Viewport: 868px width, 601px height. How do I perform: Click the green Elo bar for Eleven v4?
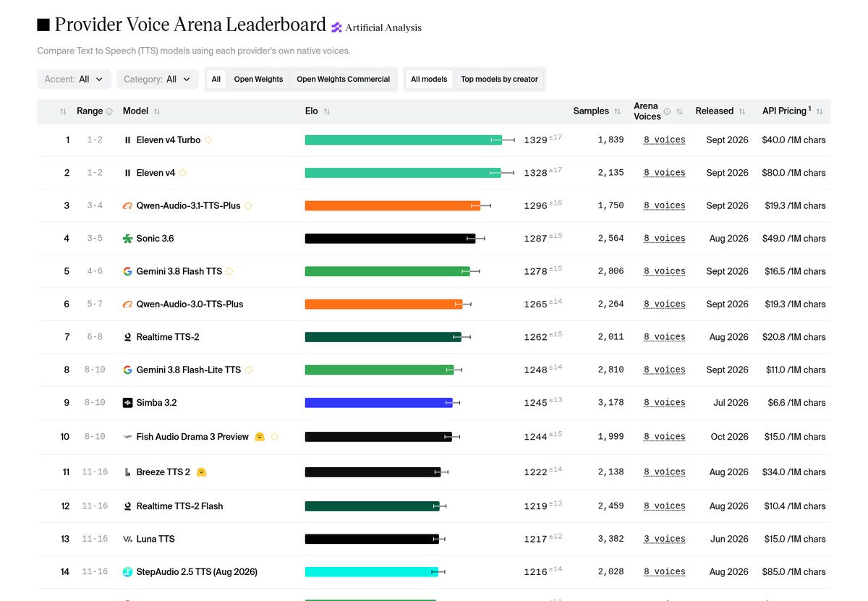403,173
